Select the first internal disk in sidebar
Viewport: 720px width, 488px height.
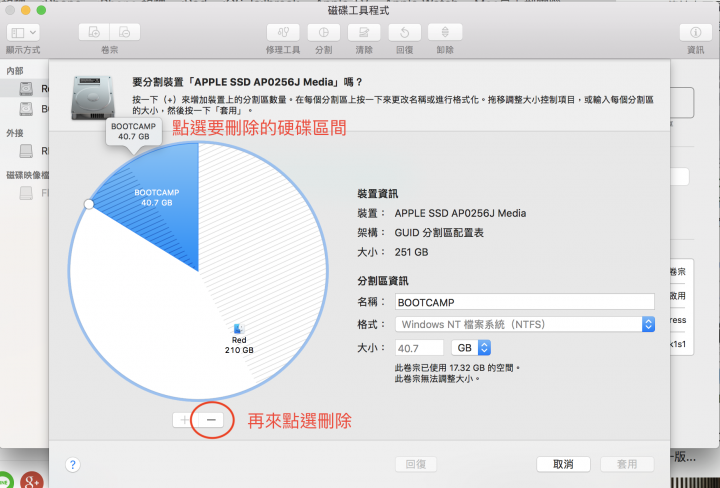point(25,88)
